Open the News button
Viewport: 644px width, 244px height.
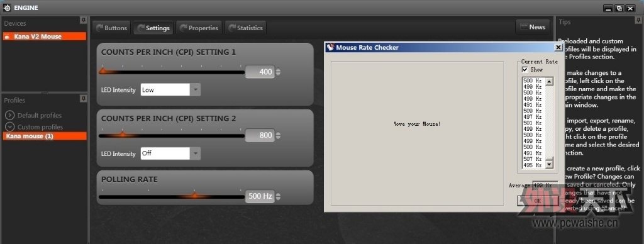pos(533,26)
